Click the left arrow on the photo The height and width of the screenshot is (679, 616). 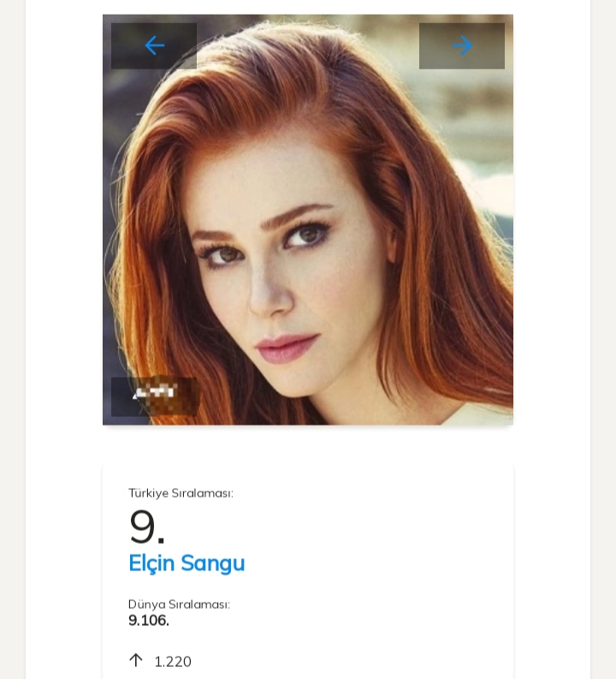click(154, 45)
